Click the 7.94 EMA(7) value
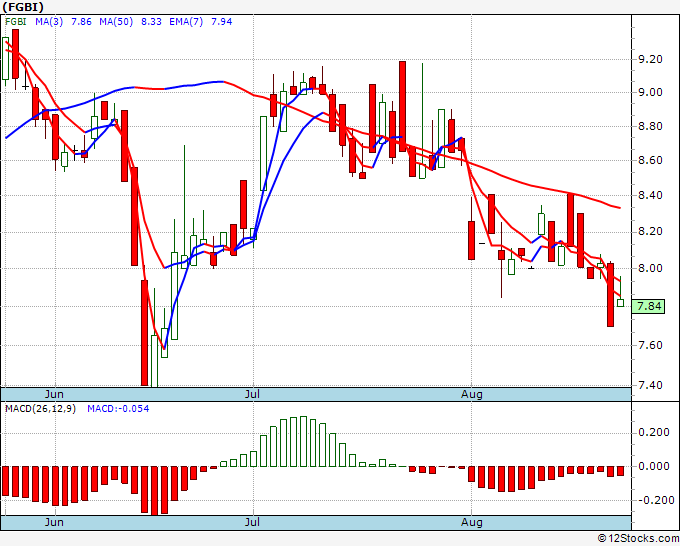 click(221, 22)
